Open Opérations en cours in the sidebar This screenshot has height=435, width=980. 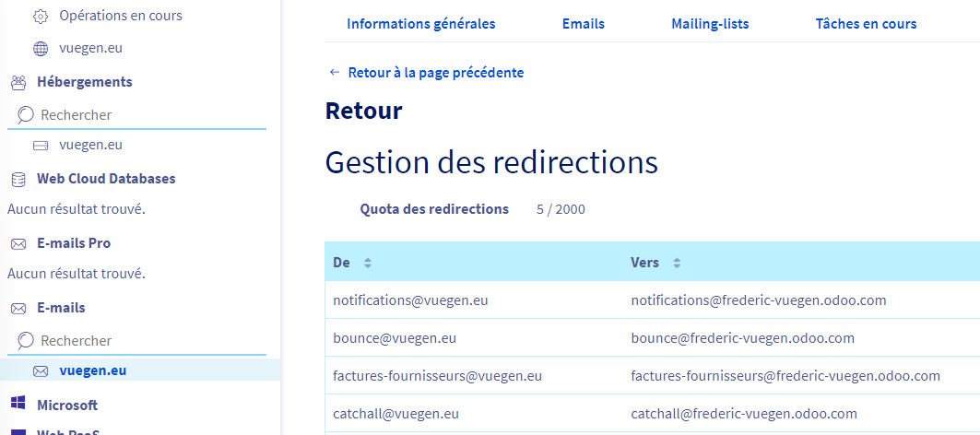[x=120, y=16]
